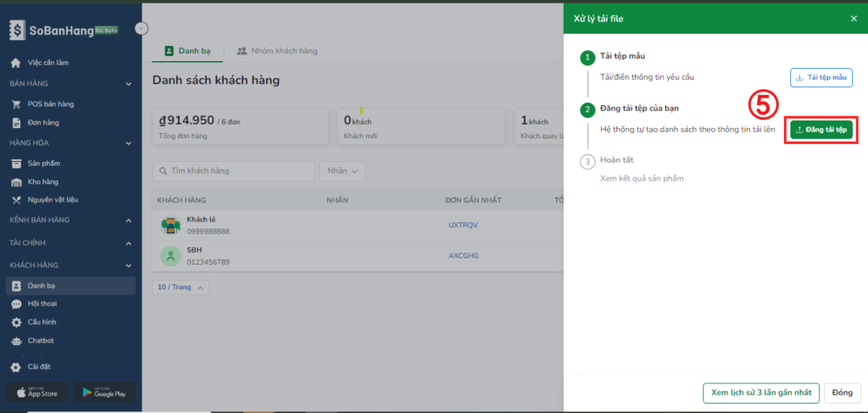
Task: Click the Tổng đơn hàng summary card
Action: (x=242, y=126)
